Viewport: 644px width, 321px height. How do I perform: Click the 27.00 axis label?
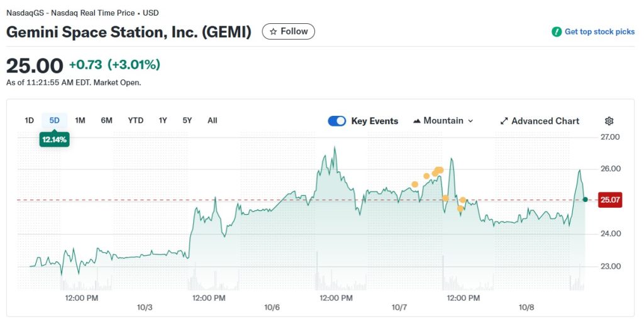coord(610,137)
